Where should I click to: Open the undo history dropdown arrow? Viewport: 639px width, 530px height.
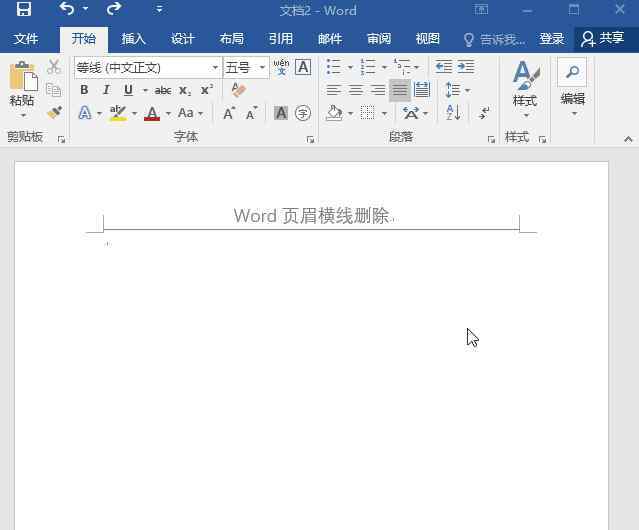click(86, 9)
